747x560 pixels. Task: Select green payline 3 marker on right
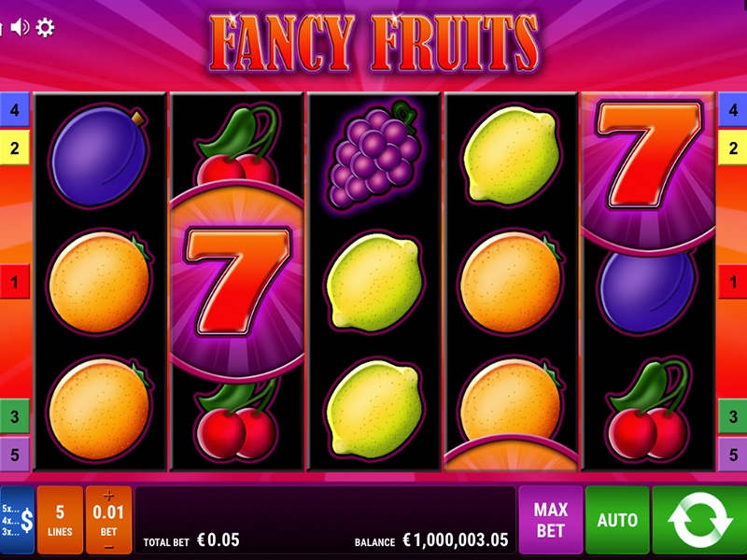pyautogui.click(x=733, y=416)
